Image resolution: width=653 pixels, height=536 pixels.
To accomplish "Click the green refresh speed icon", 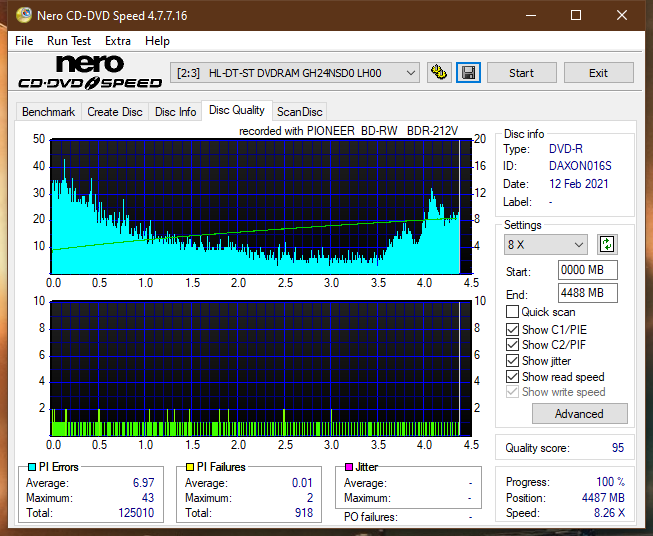I will pos(607,244).
